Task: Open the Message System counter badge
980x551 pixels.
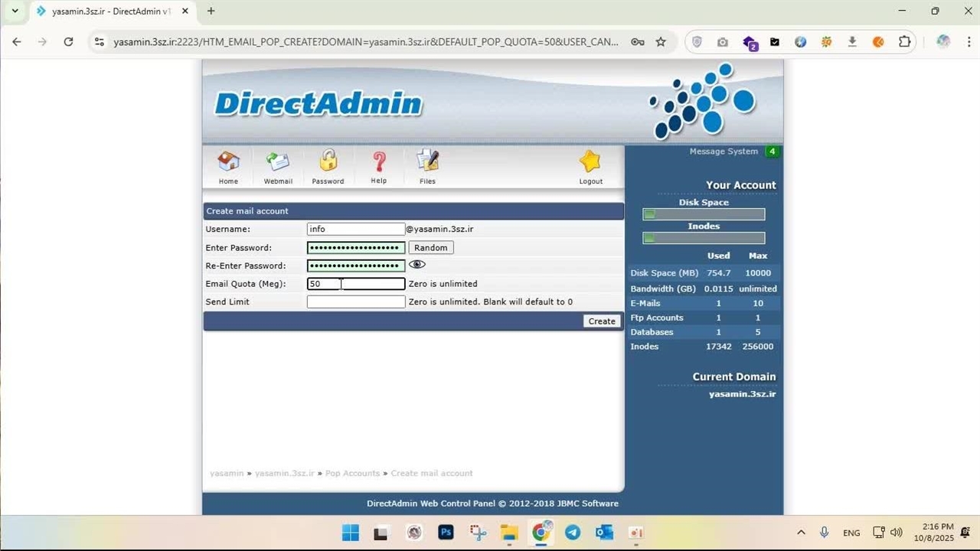Action: point(772,152)
